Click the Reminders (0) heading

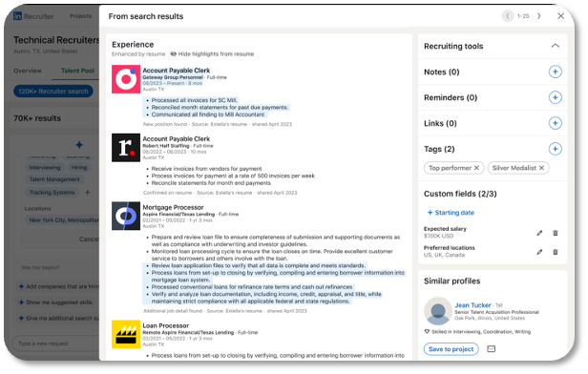tap(451, 97)
